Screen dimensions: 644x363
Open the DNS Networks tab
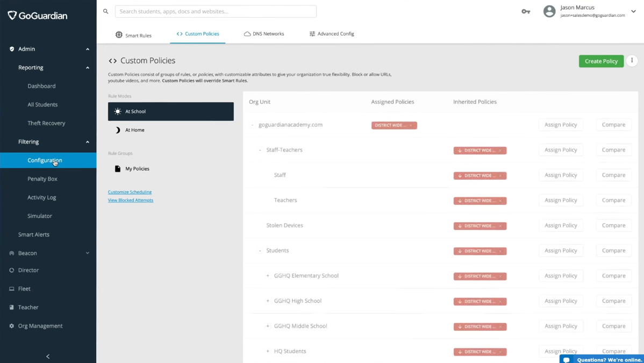[264, 34]
